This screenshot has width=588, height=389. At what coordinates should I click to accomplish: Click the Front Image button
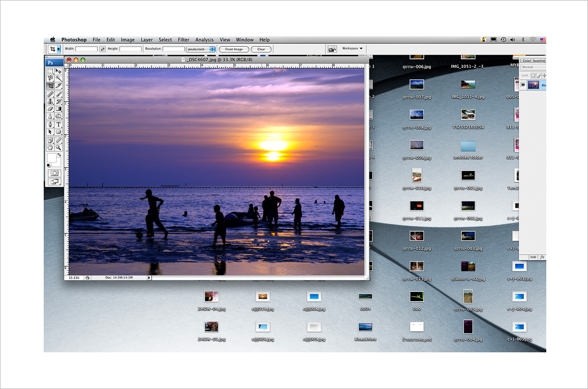(x=234, y=49)
